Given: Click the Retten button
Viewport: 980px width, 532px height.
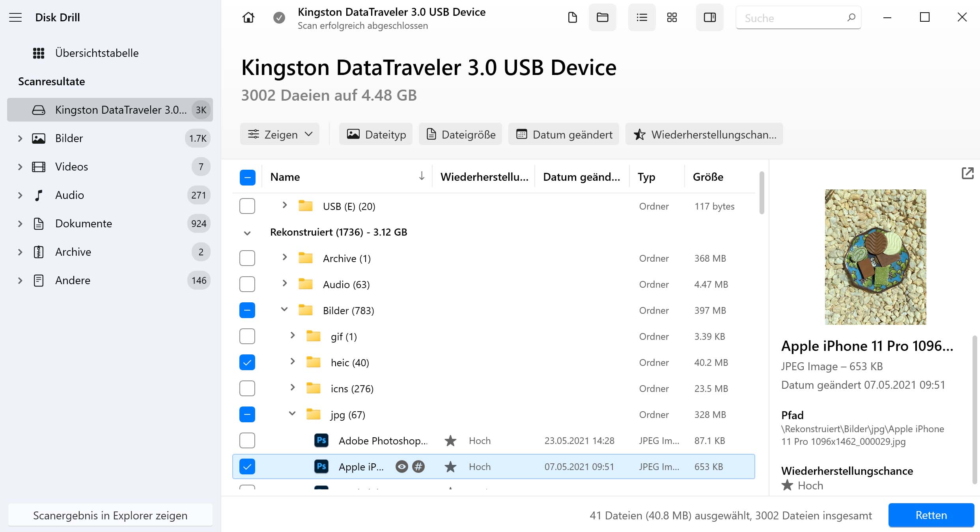Looking at the screenshot, I should point(931,515).
